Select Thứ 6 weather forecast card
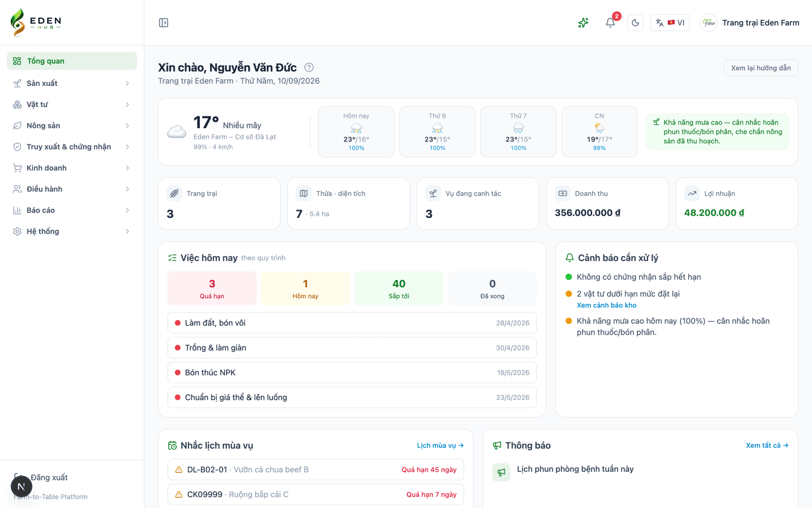The image size is (812, 508). coord(437,132)
